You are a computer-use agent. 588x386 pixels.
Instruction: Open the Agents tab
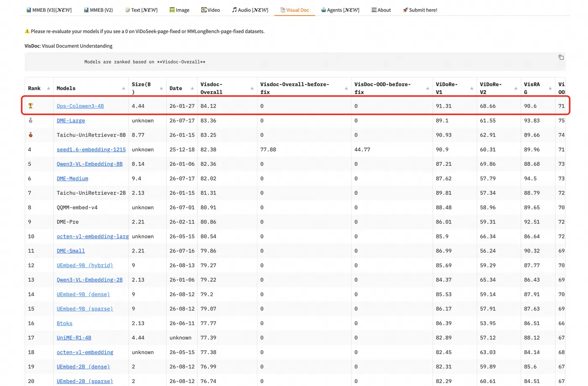point(340,10)
